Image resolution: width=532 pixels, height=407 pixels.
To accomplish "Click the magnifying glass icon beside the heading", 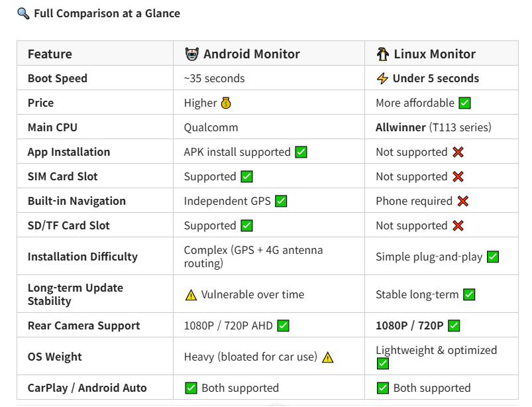I will [x=23, y=13].
